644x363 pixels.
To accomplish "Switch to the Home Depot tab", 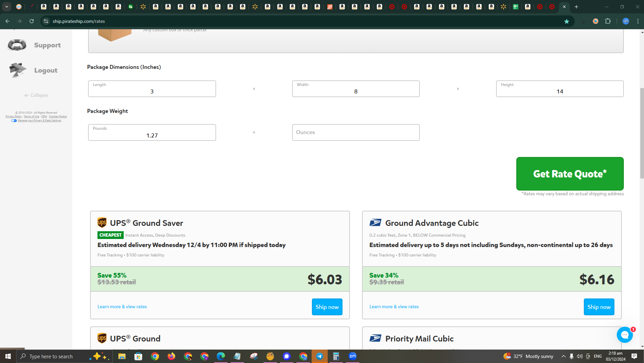I will (x=330, y=7).
